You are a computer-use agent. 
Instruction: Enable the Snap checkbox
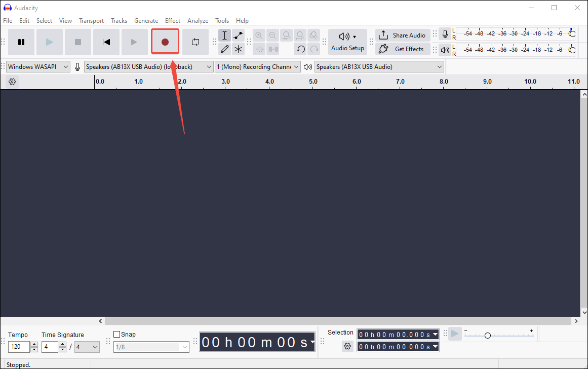(x=116, y=334)
